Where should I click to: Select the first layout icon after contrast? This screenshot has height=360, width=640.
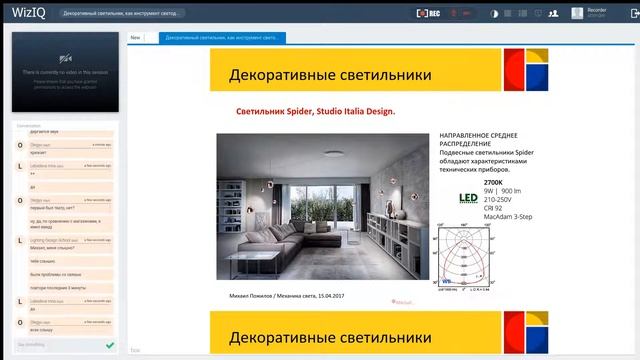point(507,13)
